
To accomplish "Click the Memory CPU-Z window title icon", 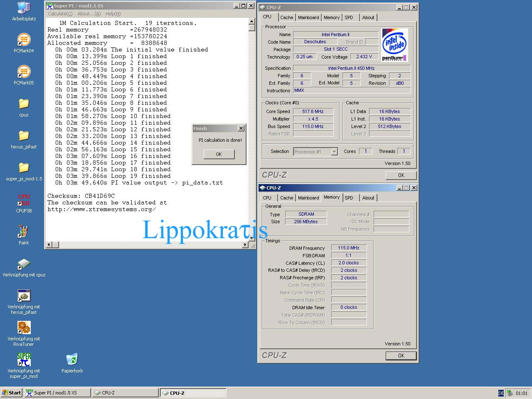I will [262, 188].
